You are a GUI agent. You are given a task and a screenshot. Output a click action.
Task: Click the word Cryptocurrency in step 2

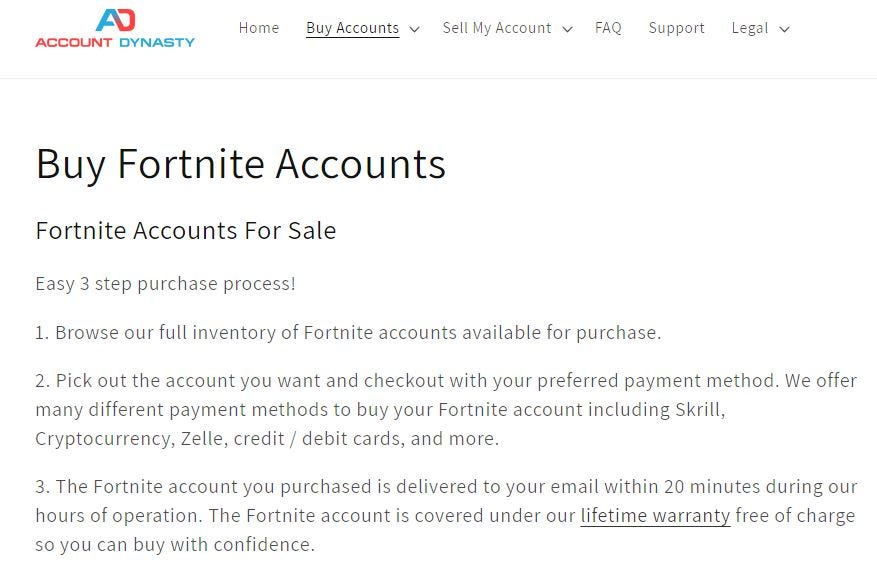(104, 439)
